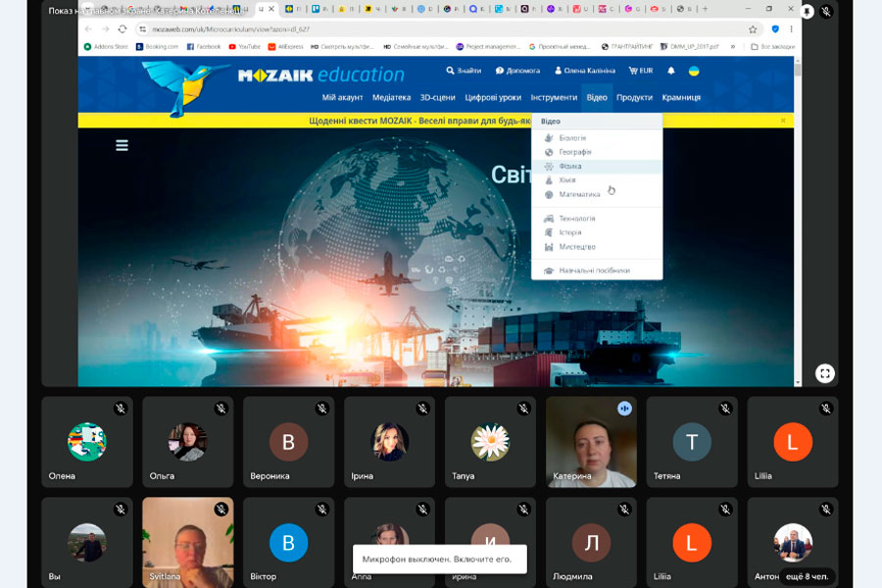Select the Антон participant tile

pos(793,542)
